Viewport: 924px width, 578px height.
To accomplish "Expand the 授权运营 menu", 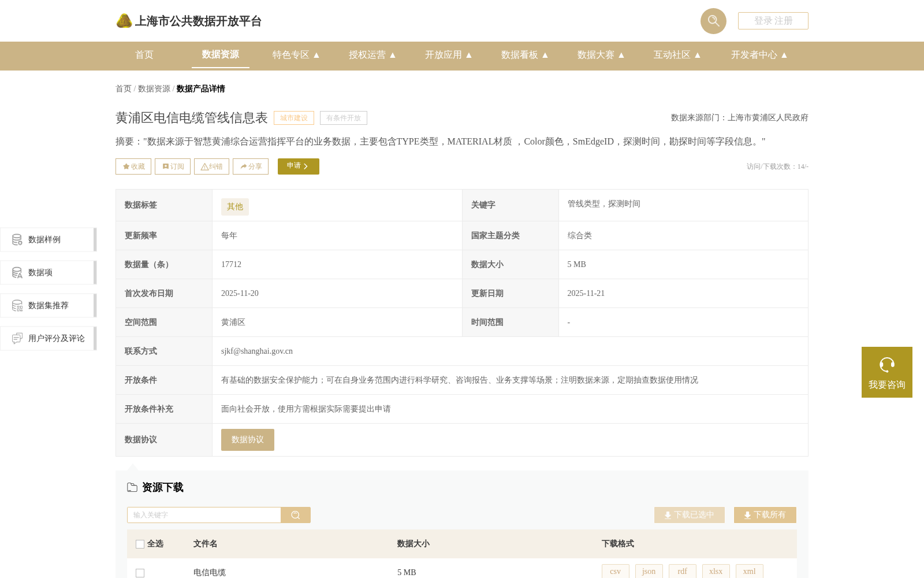I will pyautogui.click(x=372, y=55).
